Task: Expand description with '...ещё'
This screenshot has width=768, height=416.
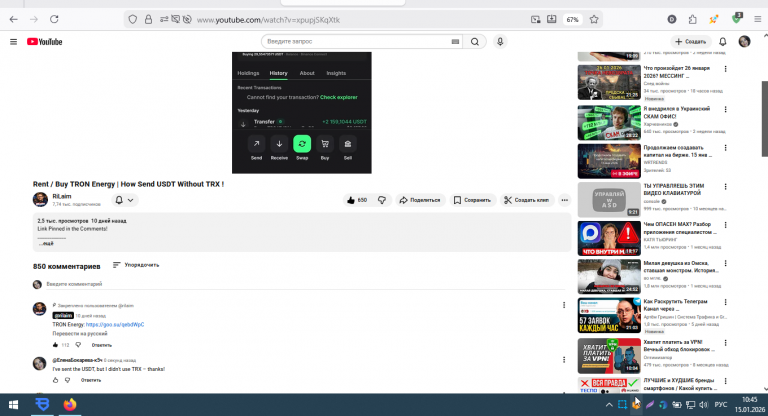Action: [x=46, y=243]
